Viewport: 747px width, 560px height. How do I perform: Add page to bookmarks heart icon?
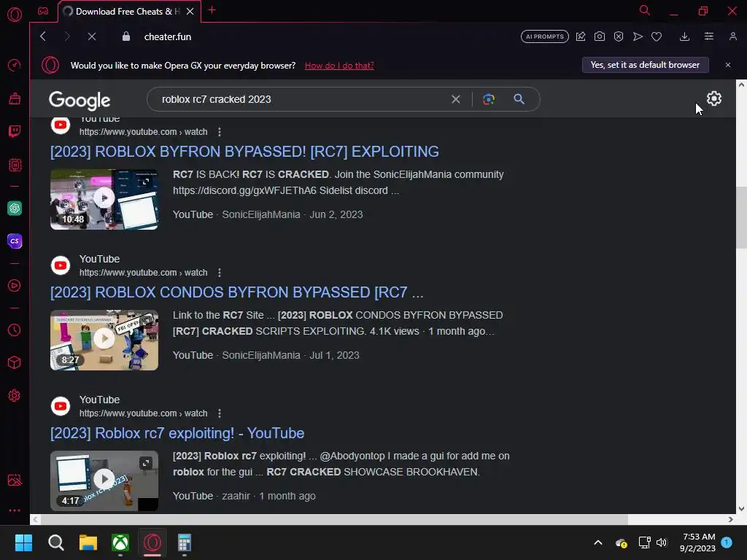[657, 36]
